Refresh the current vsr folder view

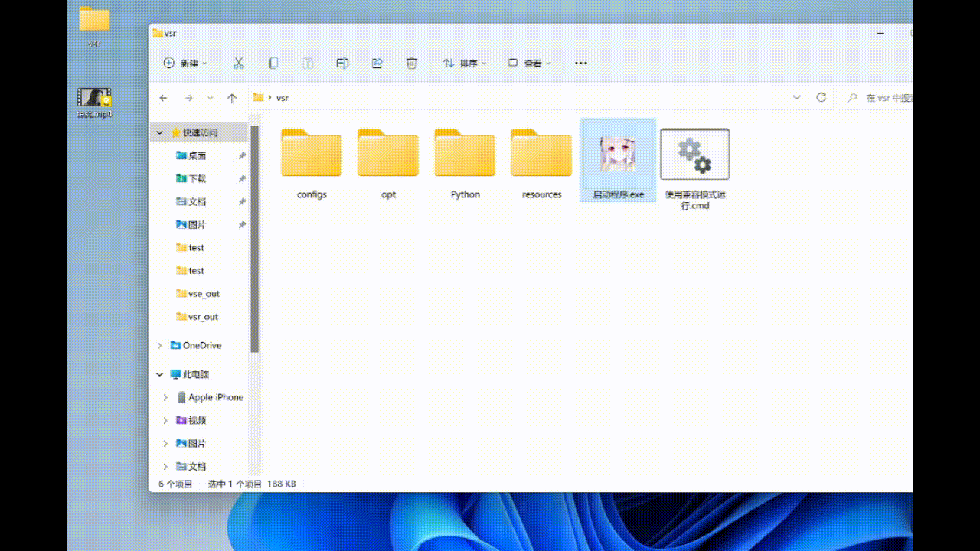click(x=821, y=98)
